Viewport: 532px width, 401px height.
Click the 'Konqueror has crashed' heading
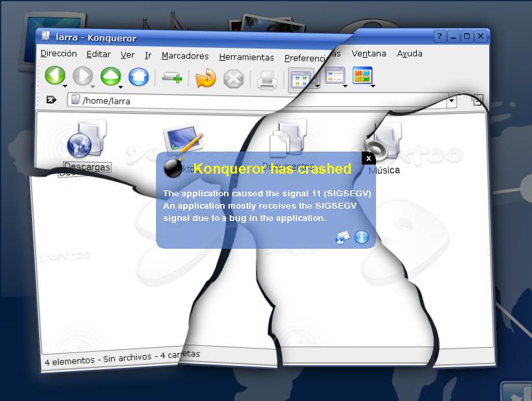coord(272,168)
